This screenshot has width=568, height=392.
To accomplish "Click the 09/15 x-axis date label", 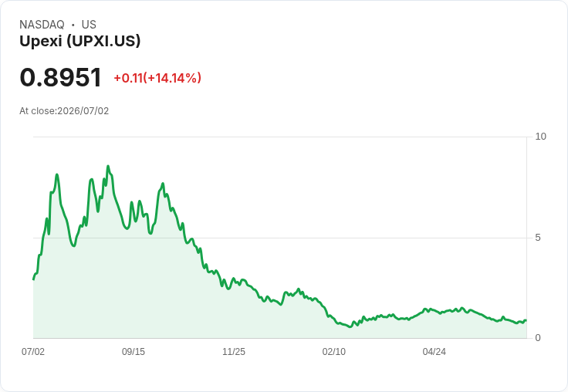I will [134, 351].
